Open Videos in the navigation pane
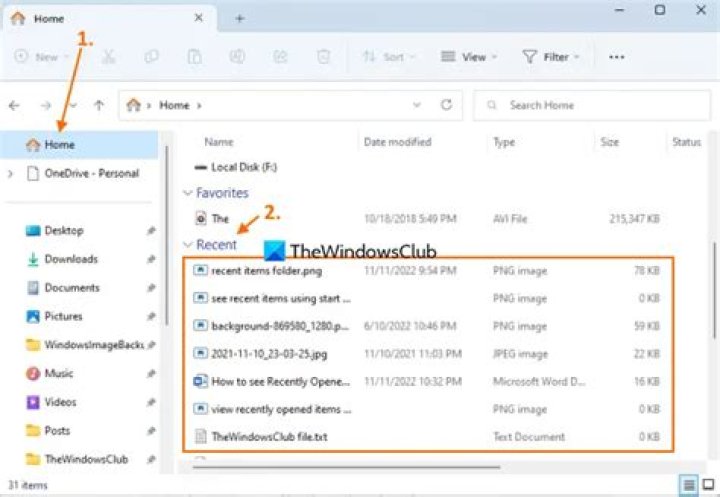The image size is (720, 497). coord(60,402)
